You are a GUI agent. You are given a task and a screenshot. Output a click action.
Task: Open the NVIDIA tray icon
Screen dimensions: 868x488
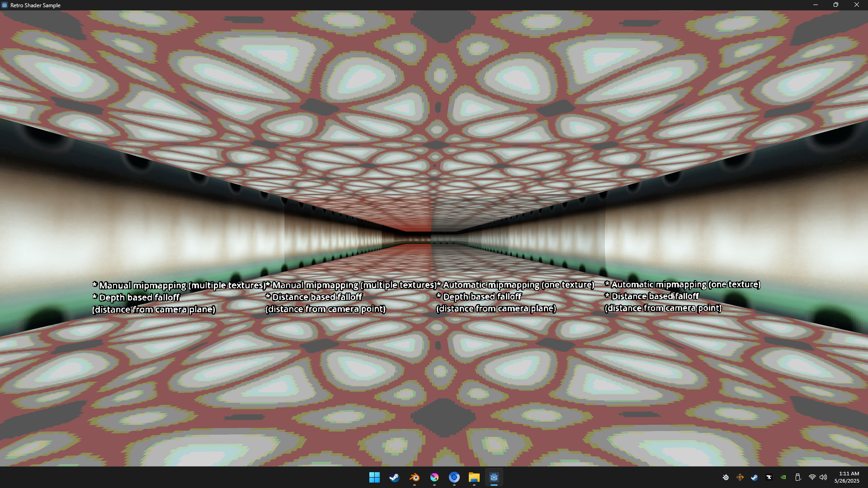783,477
